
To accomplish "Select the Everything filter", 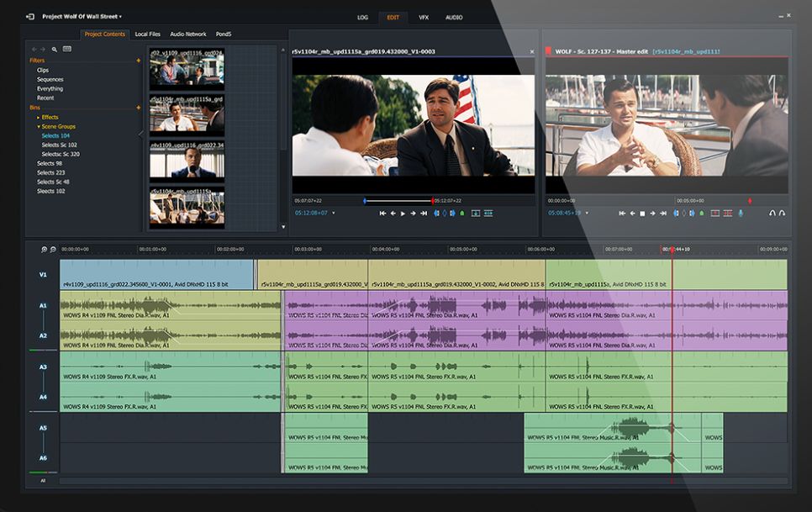I will pos(50,89).
